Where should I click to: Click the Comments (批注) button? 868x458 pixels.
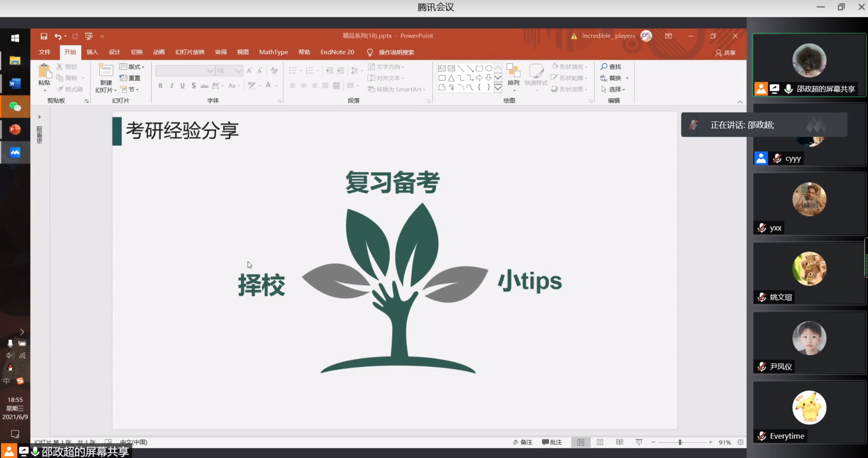(552, 442)
